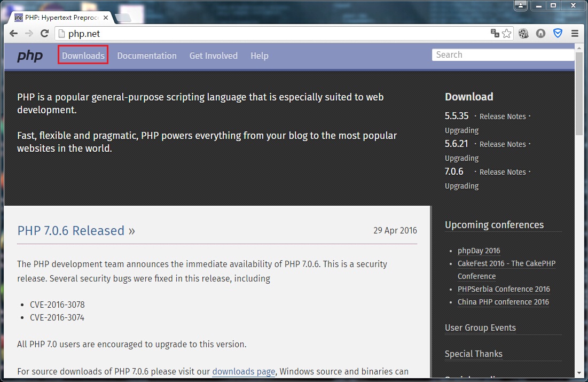Viewport: 588px width, 382px height.
Task: Select the PHP: Hypertext Preprocessor browser tab
Action: click(60, 18)
